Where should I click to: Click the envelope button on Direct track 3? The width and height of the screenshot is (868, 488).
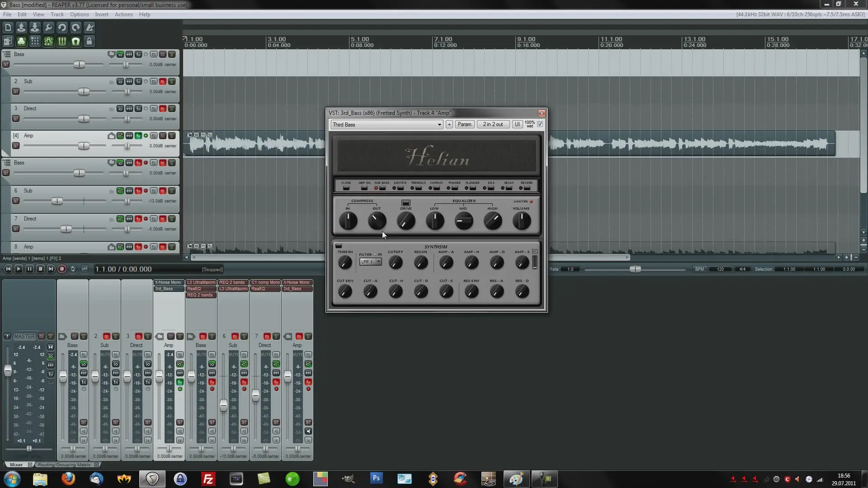coord(129,108)
